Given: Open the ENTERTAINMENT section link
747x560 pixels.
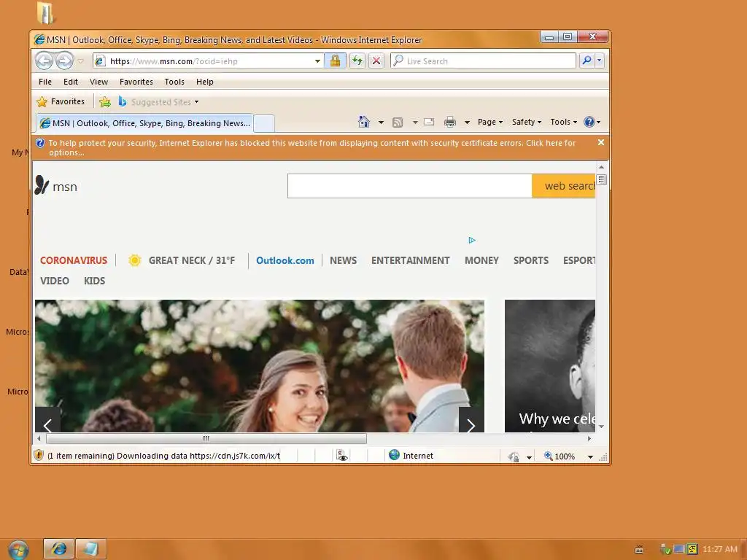Looking at the screenshot, I should (410, 260).
